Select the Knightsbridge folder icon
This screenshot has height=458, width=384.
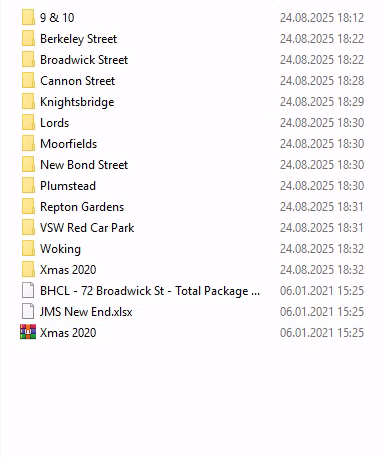(x=28, y=101)
